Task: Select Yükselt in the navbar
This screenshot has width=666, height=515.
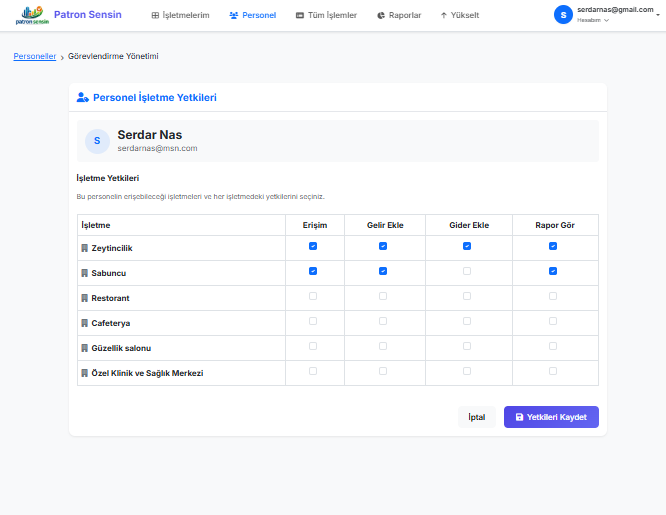Action: pos(460,15)
